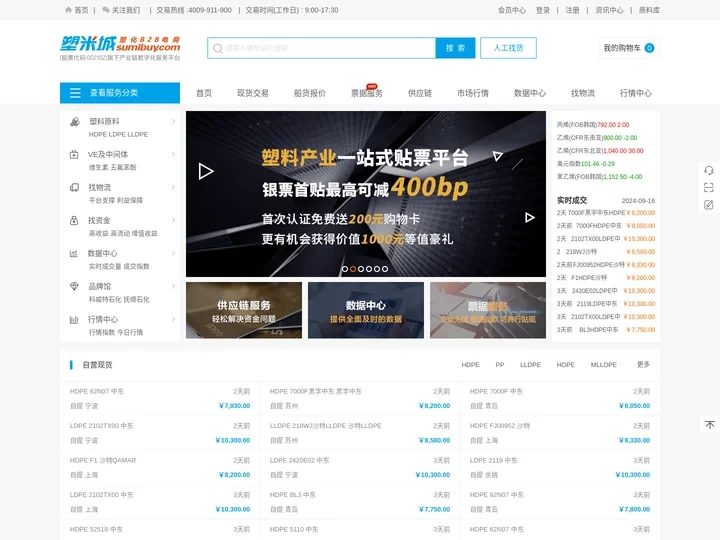This screenshot has width=720, height=540.
Task: Open the 供应链 nav tab
Action: coord(420,93)
